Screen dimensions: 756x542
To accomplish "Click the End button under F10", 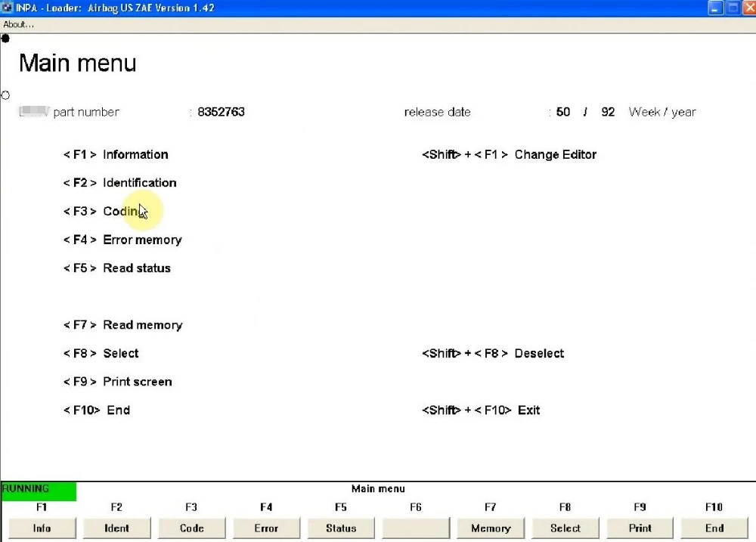I will [x=714, y=528].
